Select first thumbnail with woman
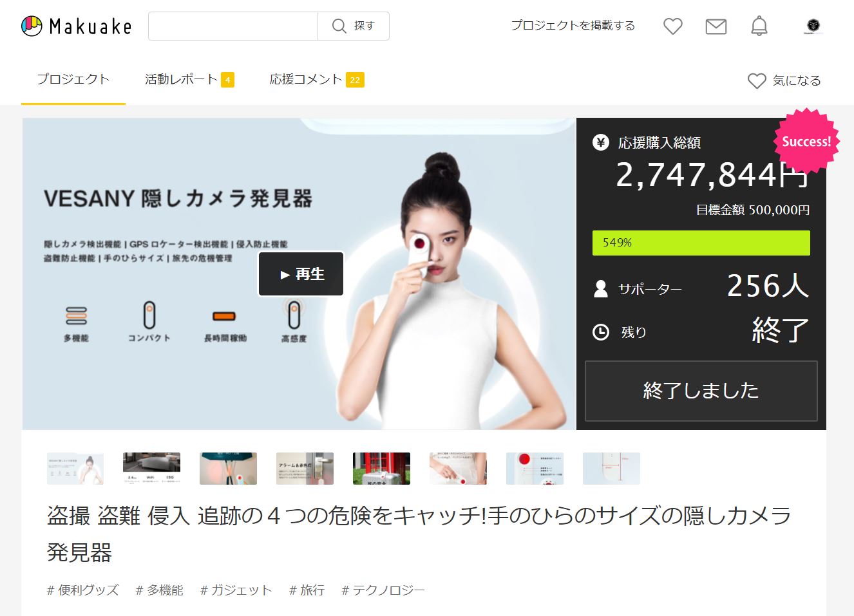Viewport: 854px width, 616px height. 75,469
